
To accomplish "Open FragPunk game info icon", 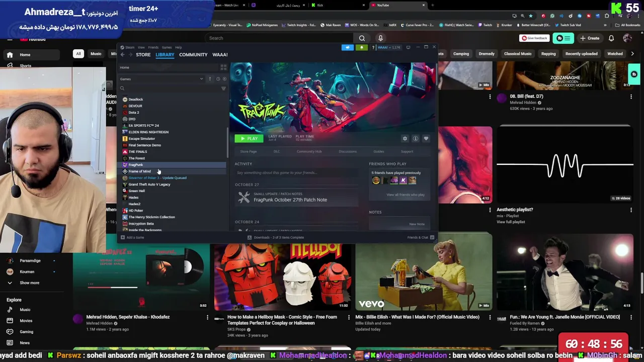I will point(416,139).
